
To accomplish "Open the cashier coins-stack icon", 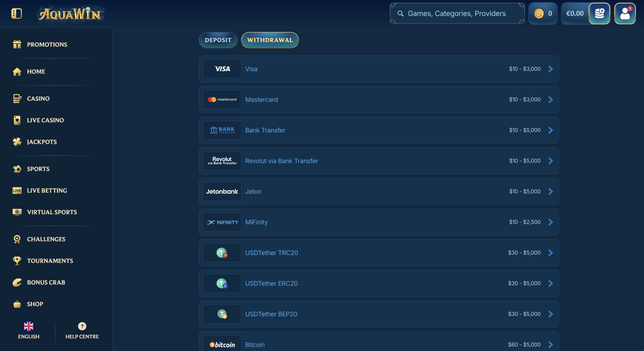I will (599, 14).
